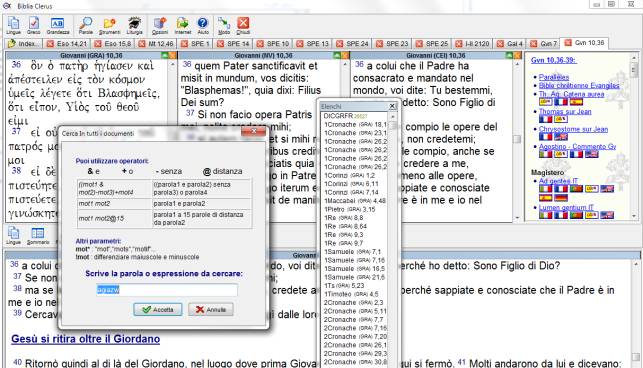Click green icon in Giovanni (GRA) panel header
The width and height of the screenshot is (643, 368).
point(165,55)
